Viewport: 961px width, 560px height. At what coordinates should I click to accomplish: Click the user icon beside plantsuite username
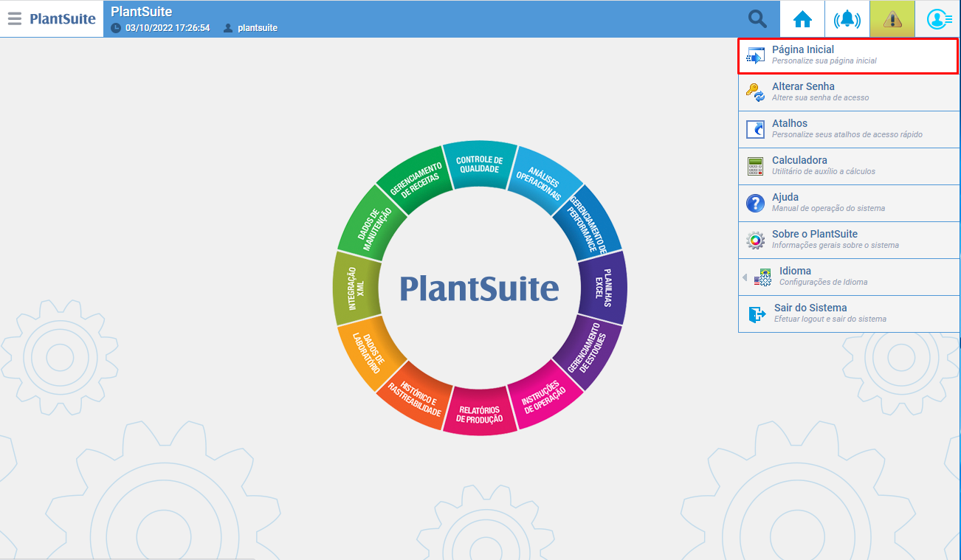pos(228,28)
